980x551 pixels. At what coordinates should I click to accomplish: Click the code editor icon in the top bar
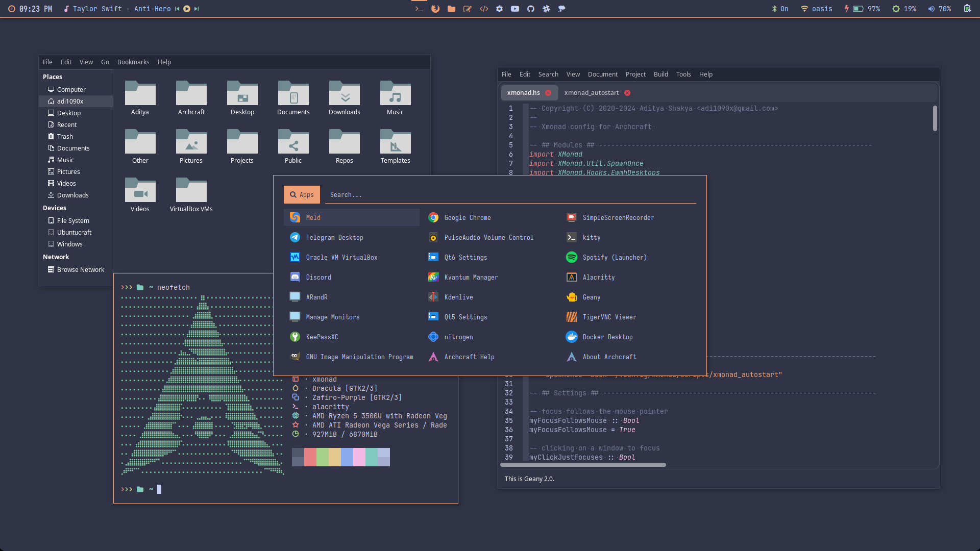484,9
